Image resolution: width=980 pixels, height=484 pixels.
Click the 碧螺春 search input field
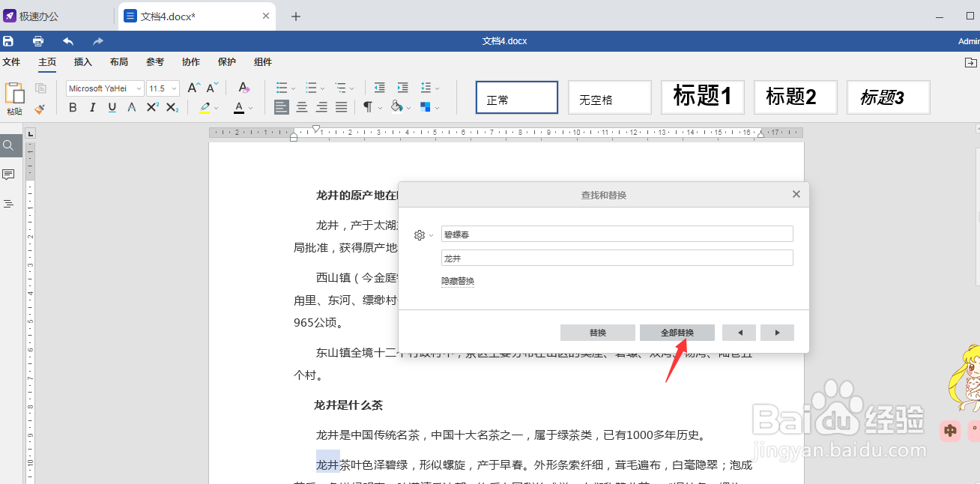tap(616, 233)
